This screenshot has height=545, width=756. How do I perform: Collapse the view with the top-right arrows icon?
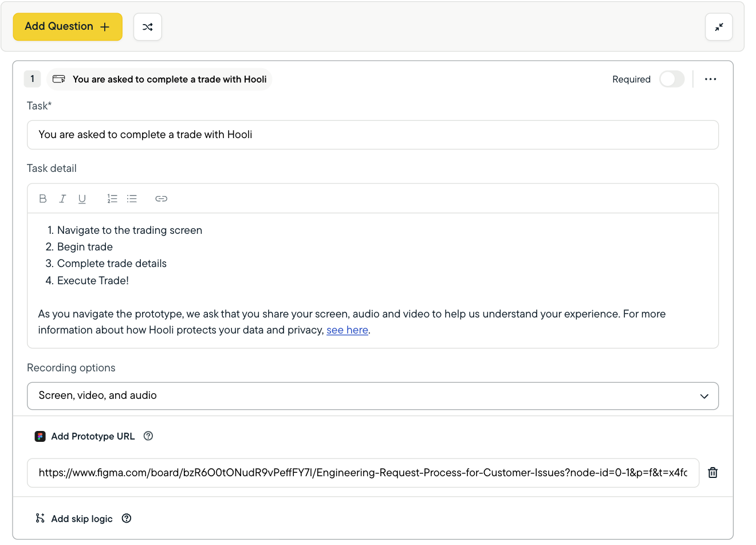pyautogui.click(x=719, y=27)
